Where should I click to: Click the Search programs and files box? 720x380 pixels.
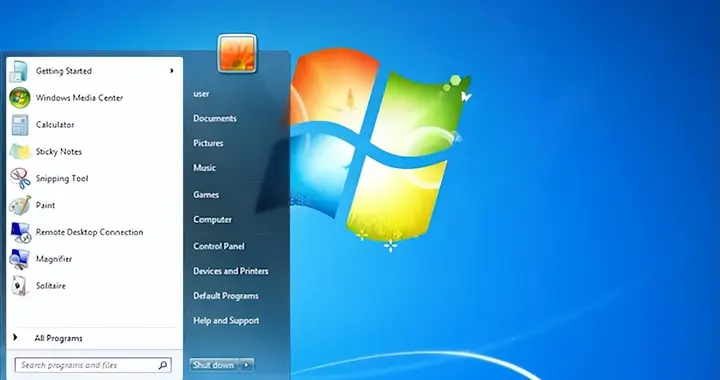pos(93,365)
